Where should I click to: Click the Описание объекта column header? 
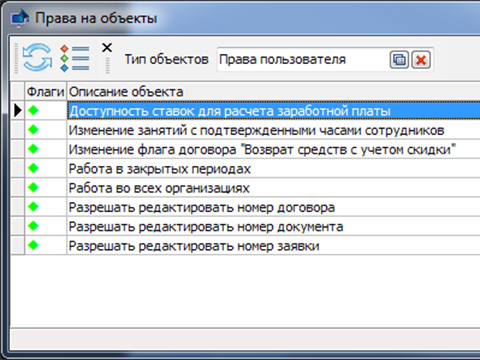[273, 92]
